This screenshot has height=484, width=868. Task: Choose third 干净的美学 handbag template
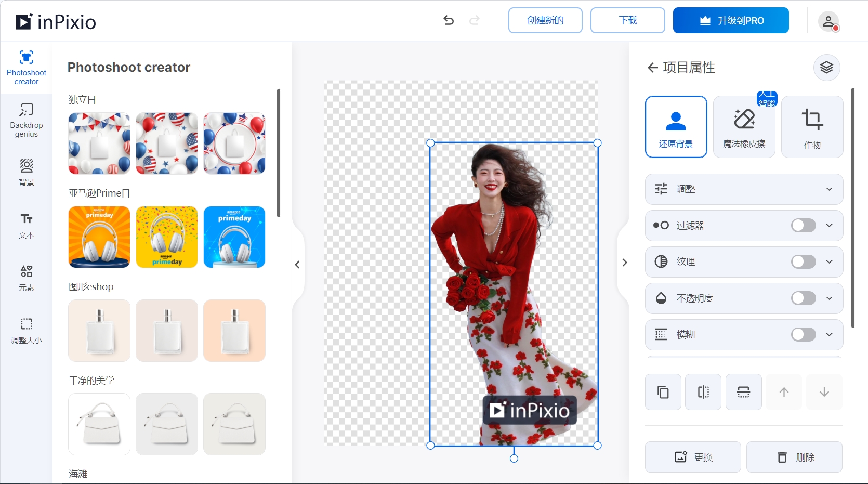[x=234, y=424]
